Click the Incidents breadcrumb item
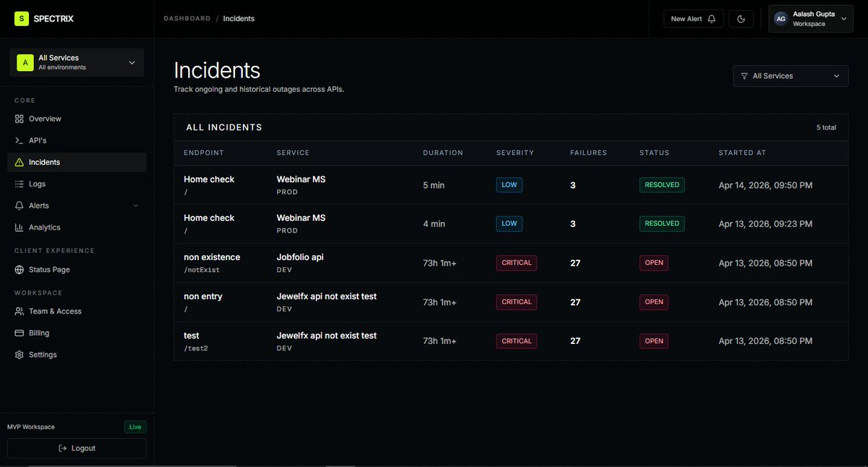 pyautogui.click(x=239, y=19)
